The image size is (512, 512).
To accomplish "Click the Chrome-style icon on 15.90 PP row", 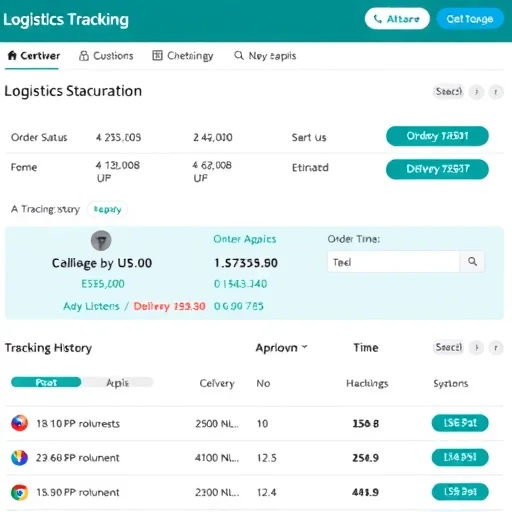I will (19, 492).
